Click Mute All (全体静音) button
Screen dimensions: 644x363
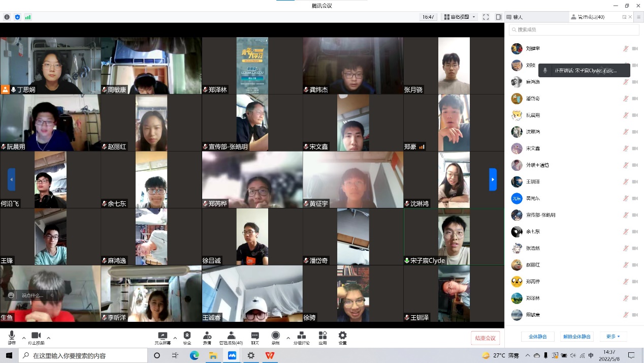537,337
